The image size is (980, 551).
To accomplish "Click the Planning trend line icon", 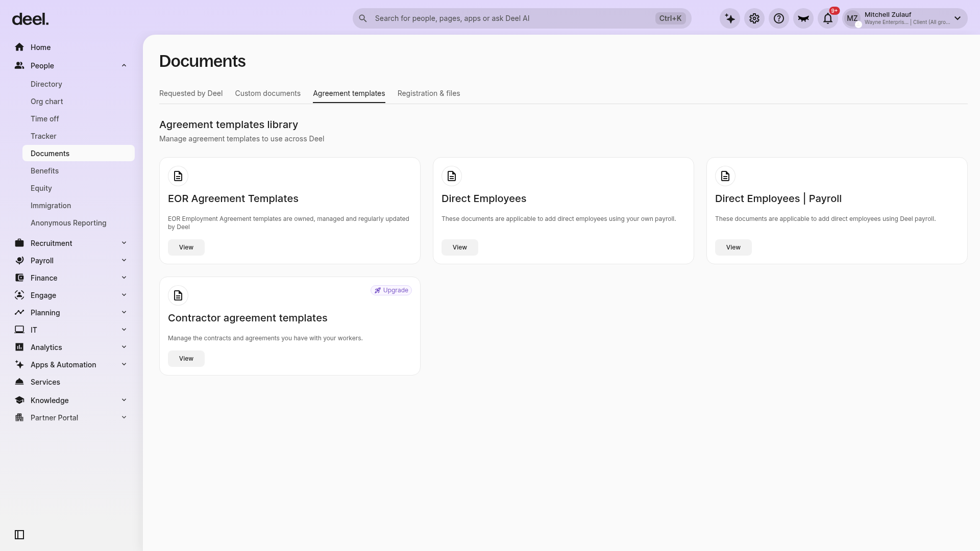I will pos(19,313).
